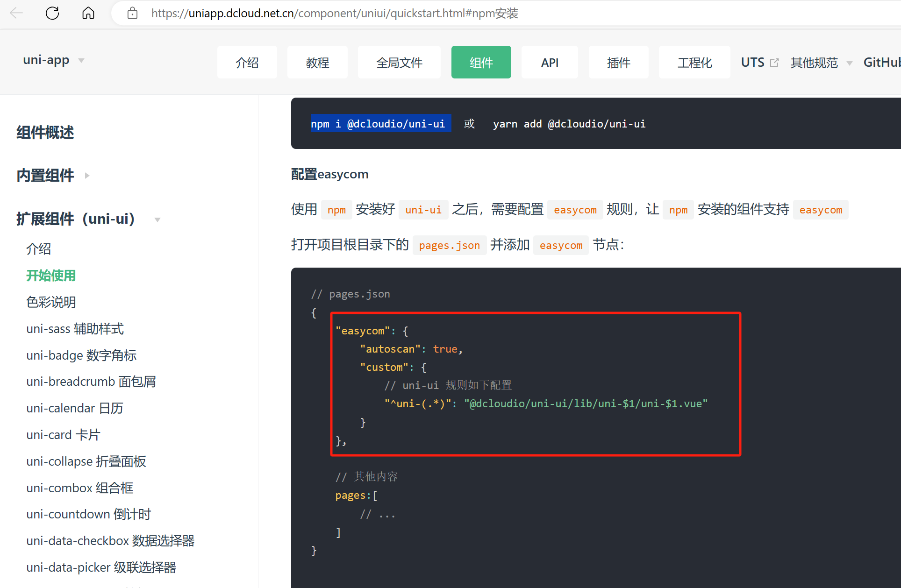The image size is (901, 588).
Task: Open uni-countdown 倒计时 in the sidebar
Action: [89, 514]
